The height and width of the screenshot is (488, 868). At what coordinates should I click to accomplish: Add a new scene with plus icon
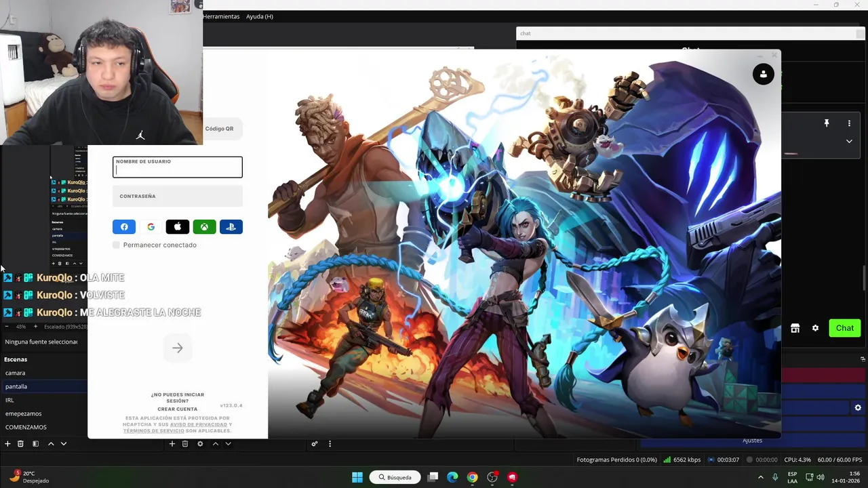point(7,444)
